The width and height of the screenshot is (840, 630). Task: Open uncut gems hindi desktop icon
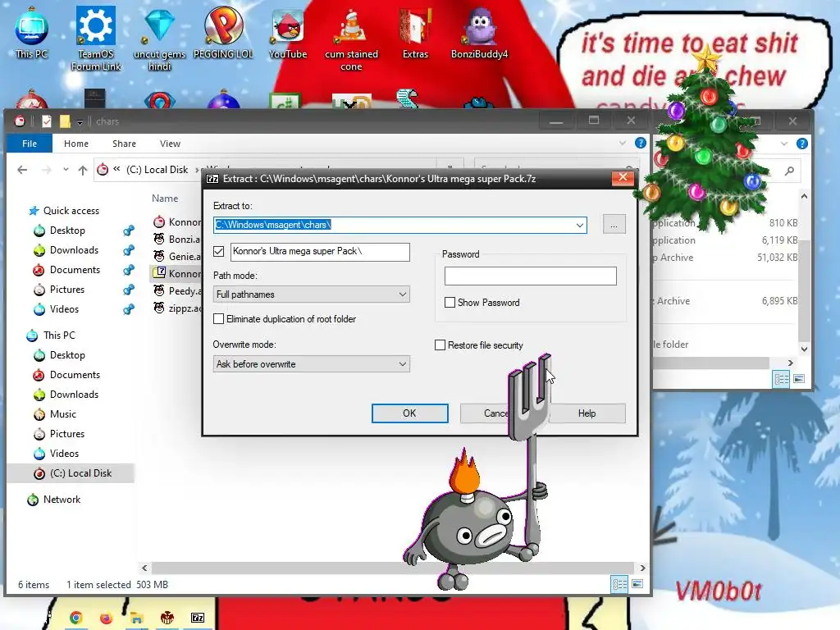click(x=160, y=39)
